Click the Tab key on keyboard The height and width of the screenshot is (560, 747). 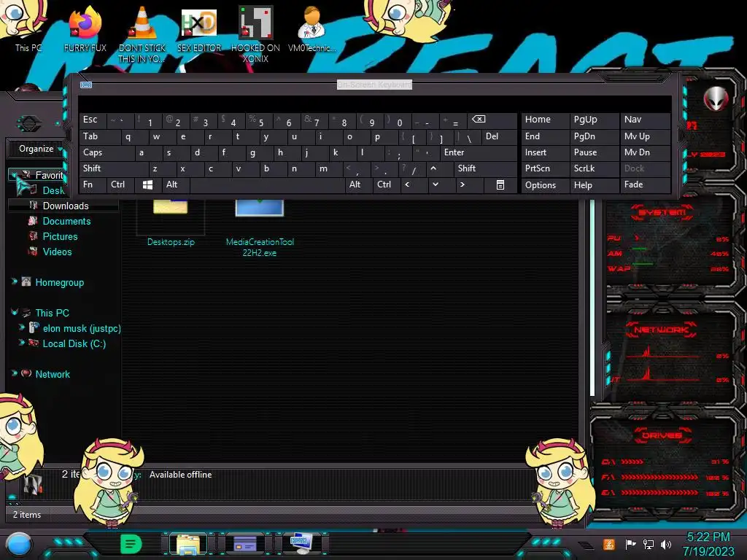tap(99, 136)
